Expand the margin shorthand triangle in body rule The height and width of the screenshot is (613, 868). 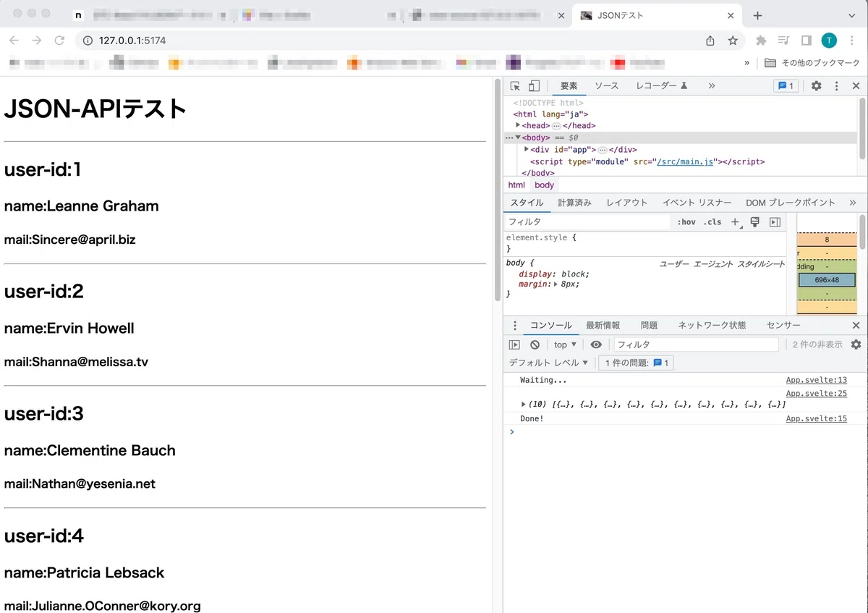pos(556,284)
